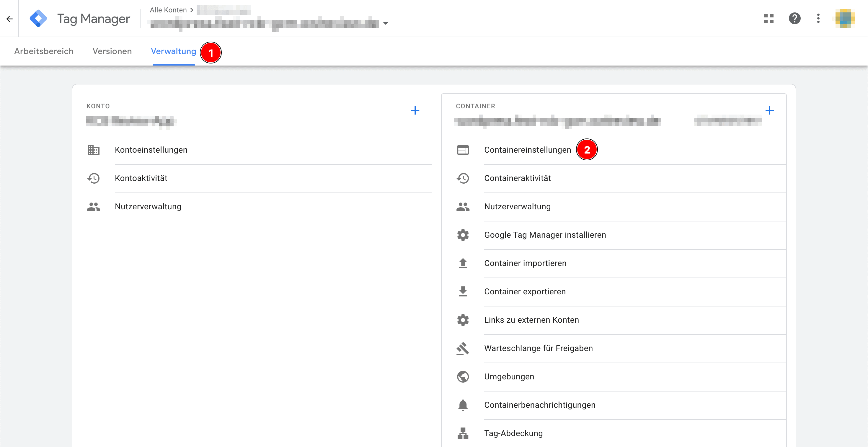Open Kontoeinstellungen
Viewport: 868px width, 447px height.
(151, 150)
